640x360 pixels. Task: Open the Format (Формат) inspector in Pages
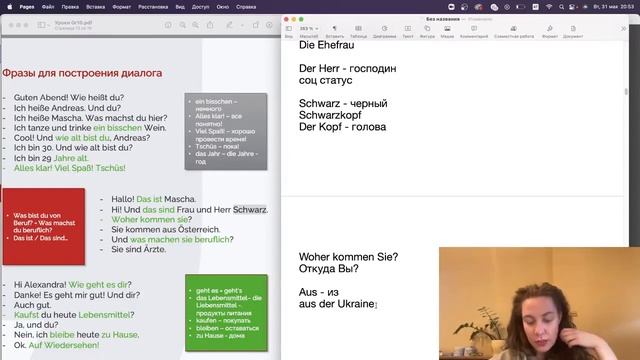[550, 29]
